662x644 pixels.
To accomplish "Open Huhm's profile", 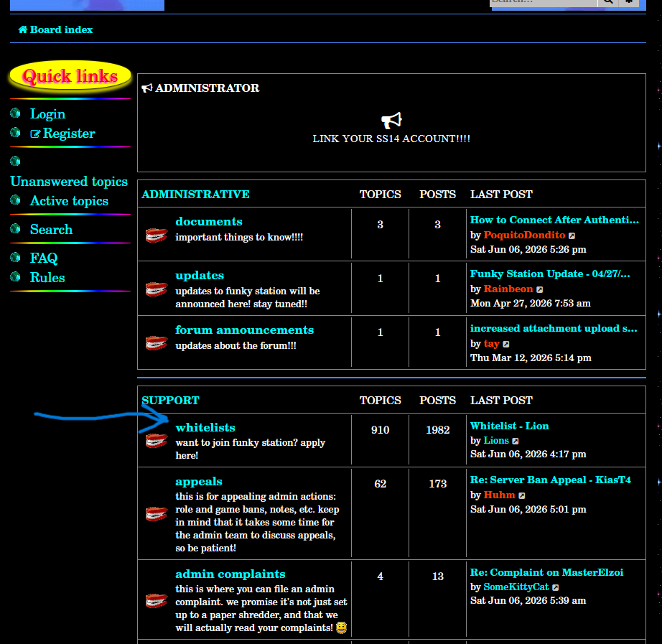I will (499, 495).
